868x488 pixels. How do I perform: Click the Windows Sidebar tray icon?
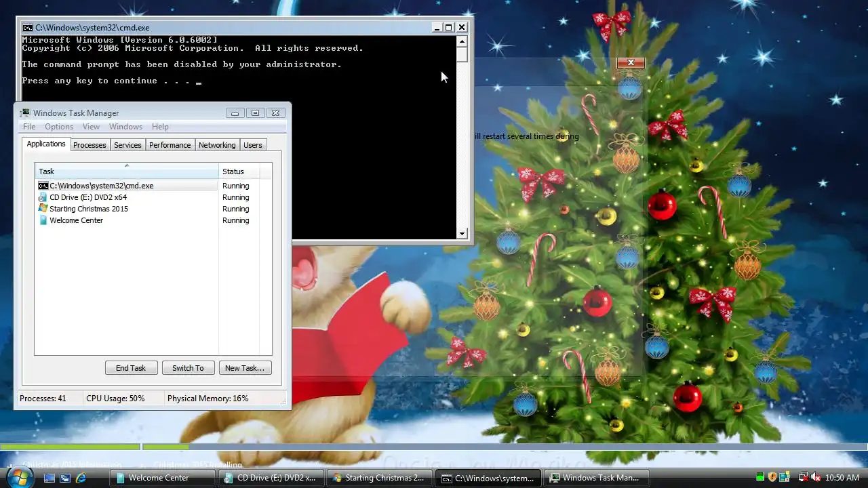(785, 478)
